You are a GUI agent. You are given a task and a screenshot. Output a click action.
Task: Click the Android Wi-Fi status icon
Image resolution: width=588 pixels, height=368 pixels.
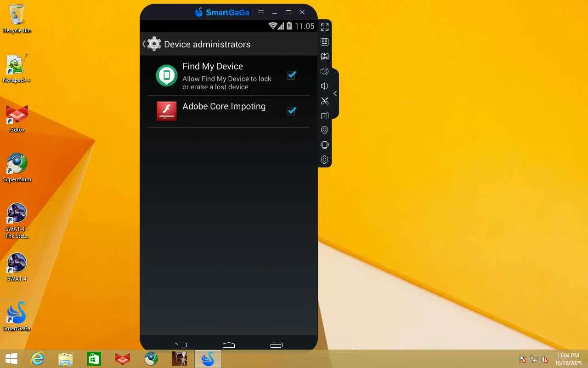click(273, 26)
